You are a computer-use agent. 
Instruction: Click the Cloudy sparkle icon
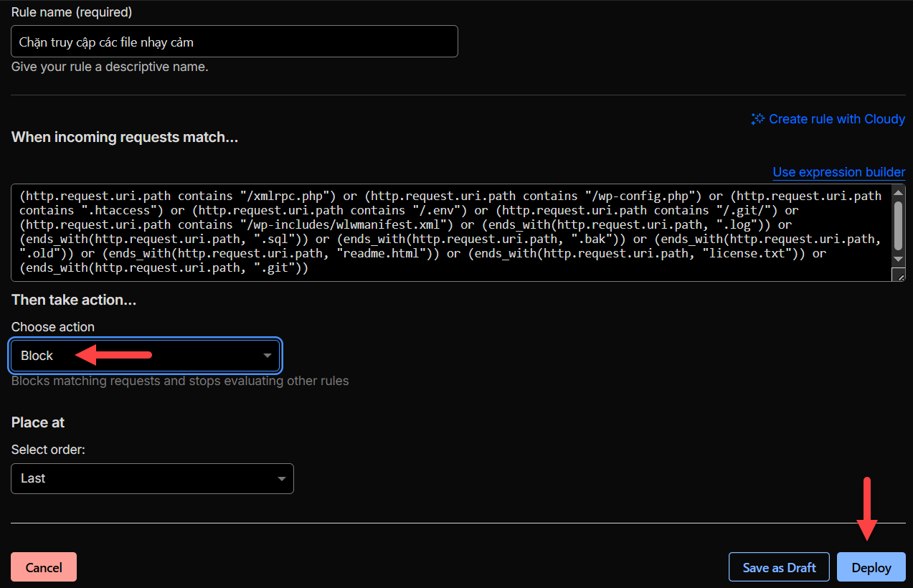[757, 119]
